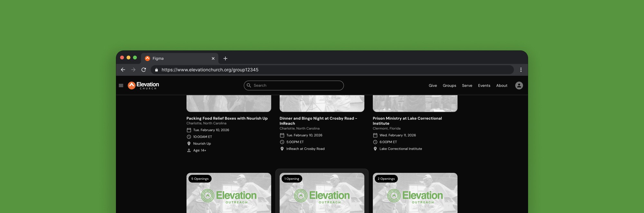Click the Dinner and Bingo card image
This screenshot has height=213, width=644.
(x=322, y=103)
